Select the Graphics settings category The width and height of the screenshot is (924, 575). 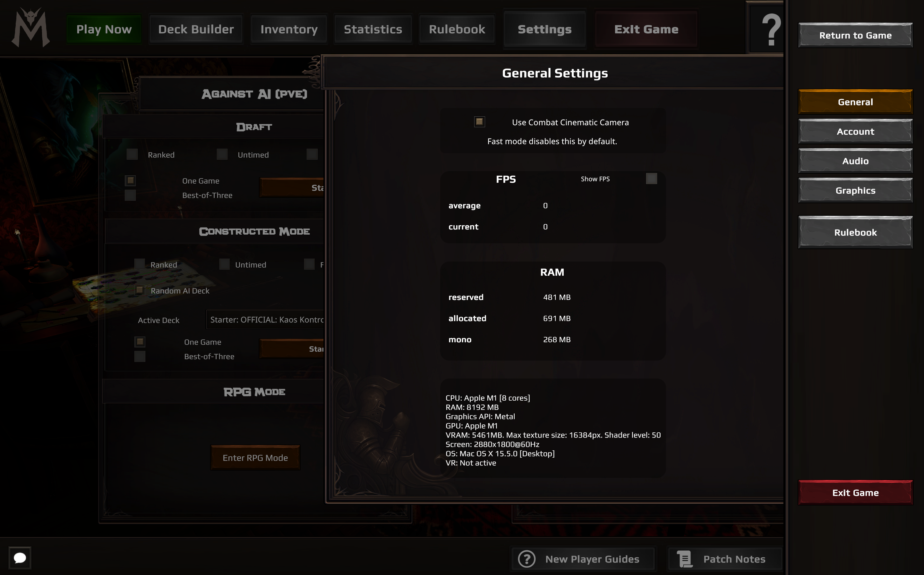point(855,190)
